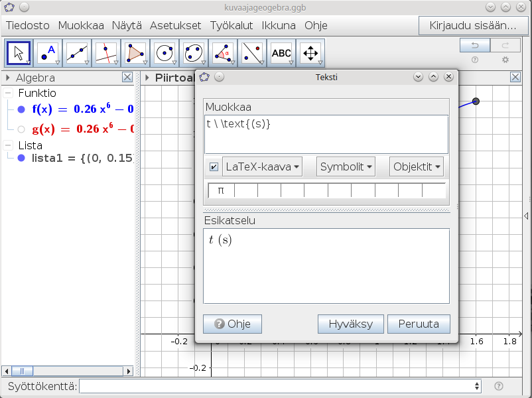
Task: Select the Polygon tool
Action: tap(135, 53)
